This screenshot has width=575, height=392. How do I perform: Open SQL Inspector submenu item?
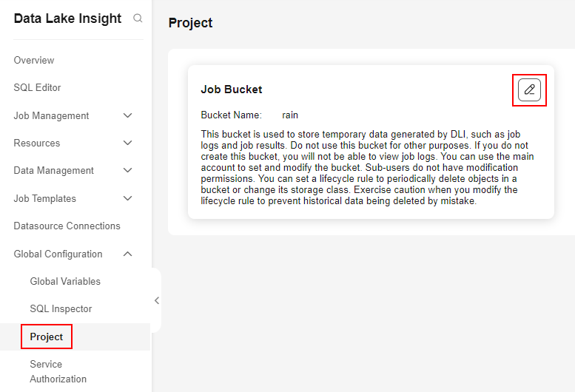tap(61, 309)
